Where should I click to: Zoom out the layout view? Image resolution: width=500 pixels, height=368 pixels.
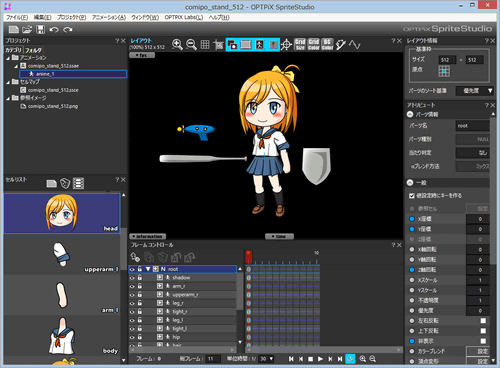tap(191, 44)
